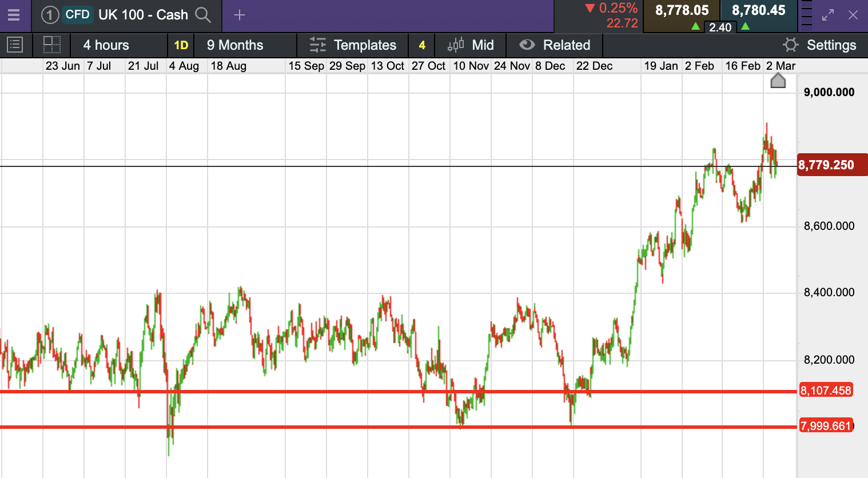
Task: Click the 2 Mar date axis label
Action: 781,66
